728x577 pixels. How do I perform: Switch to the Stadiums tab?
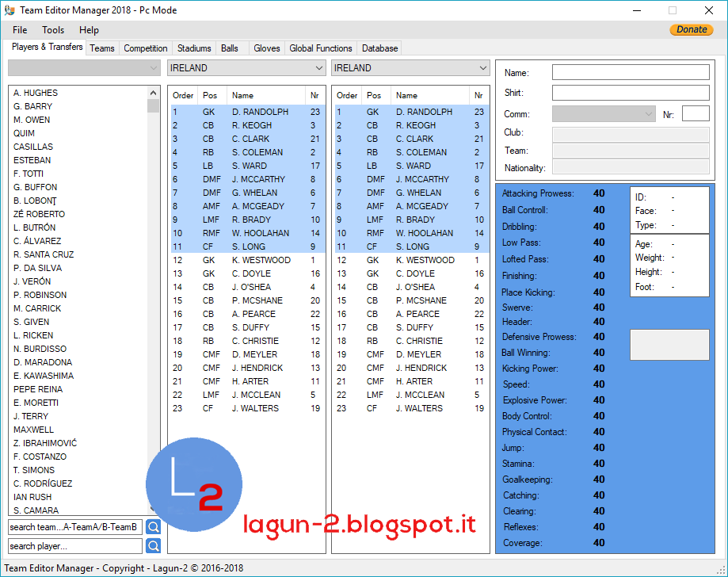[194, 48]
